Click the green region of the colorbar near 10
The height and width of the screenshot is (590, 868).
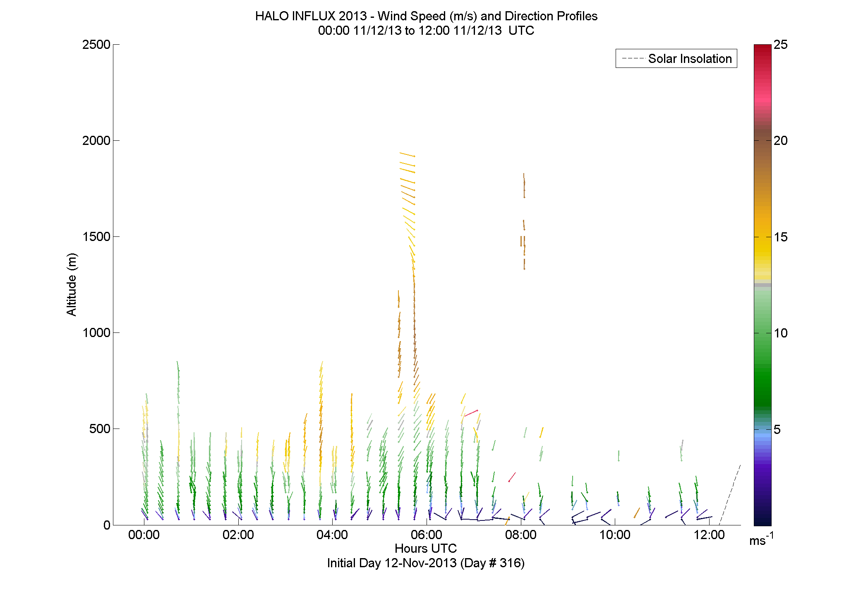point(762,333)
